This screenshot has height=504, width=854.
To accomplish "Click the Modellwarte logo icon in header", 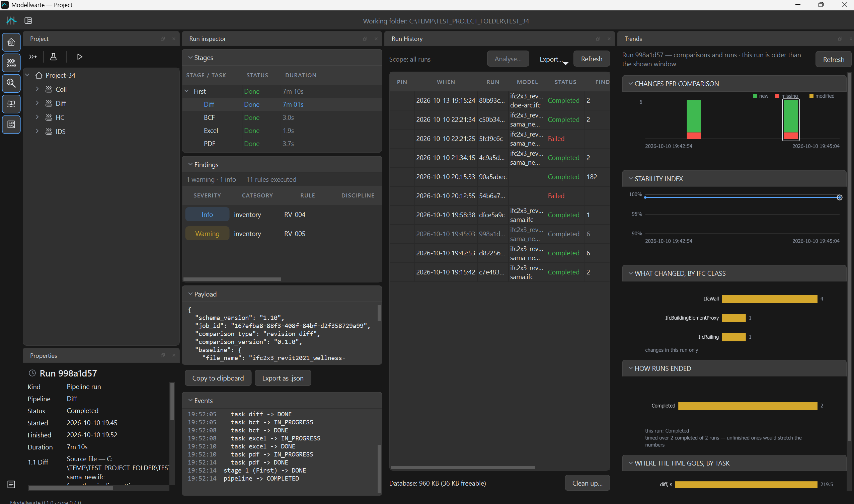I will [11, 21].
